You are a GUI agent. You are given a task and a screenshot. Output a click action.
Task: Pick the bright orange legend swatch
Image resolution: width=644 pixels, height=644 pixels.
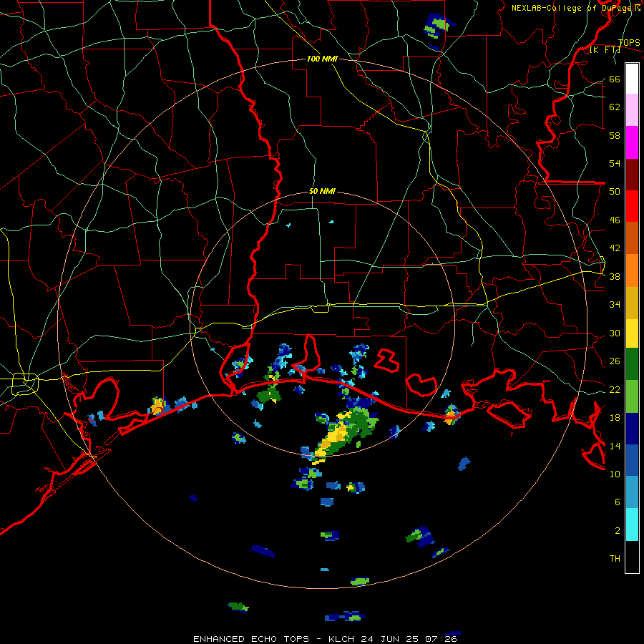point(632,270)
